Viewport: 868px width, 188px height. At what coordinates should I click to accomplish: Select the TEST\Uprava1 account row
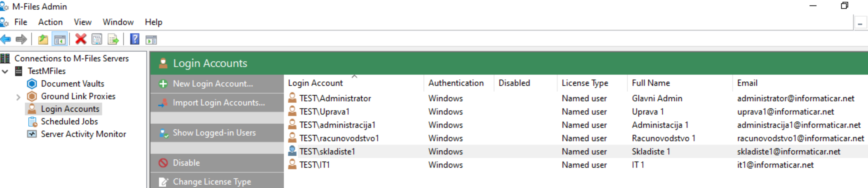[576, 111]
